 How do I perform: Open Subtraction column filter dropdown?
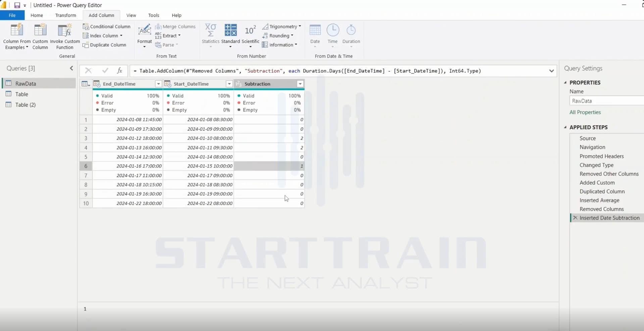click(x=300, y=84)
